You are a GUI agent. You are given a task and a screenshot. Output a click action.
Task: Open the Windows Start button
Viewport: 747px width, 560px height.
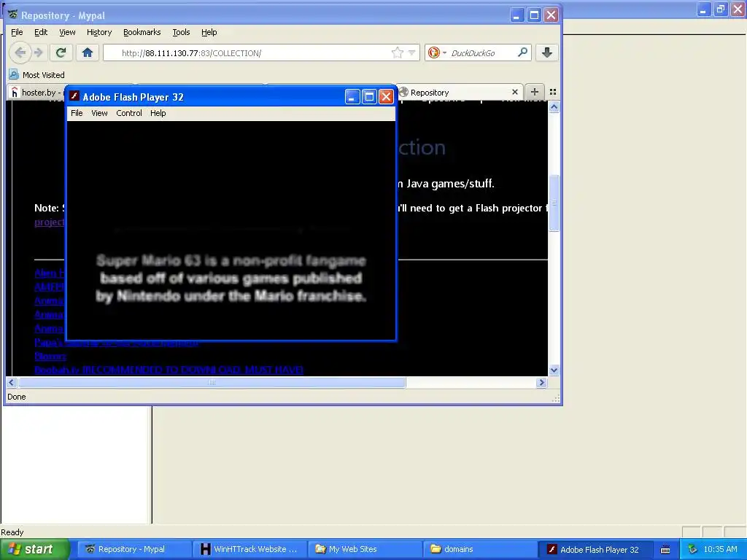pos(34,549)
